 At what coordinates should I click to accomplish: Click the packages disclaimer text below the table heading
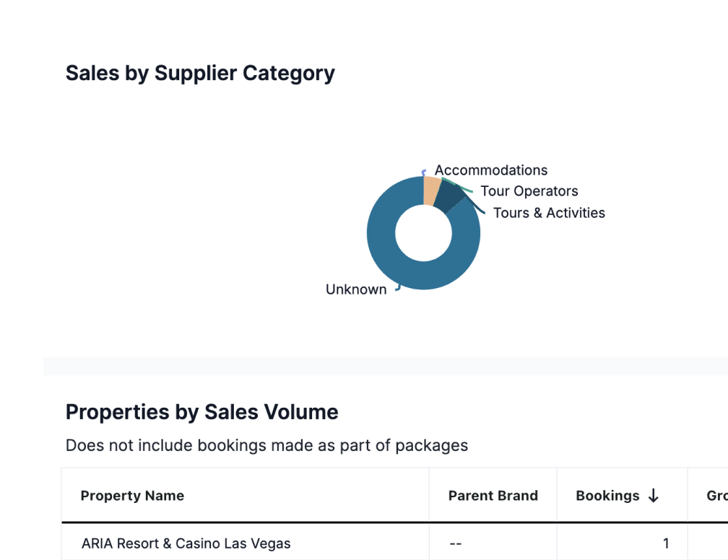pyautogui.click(x=266, y=445)
